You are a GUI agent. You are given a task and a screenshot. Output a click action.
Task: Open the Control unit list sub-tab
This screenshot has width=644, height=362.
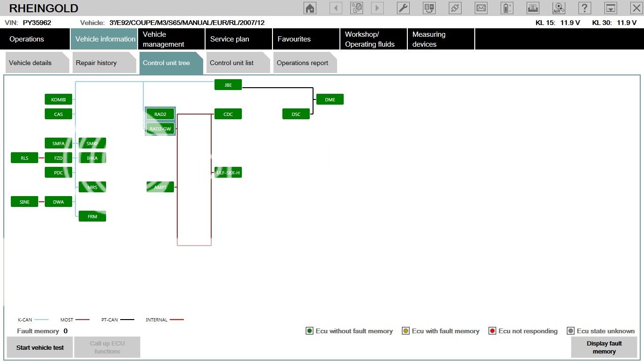point(238,63)
